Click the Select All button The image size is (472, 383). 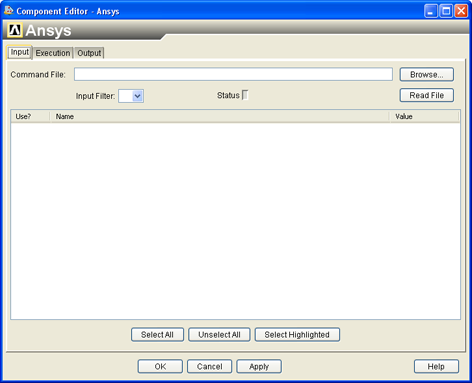pos(157,335)
